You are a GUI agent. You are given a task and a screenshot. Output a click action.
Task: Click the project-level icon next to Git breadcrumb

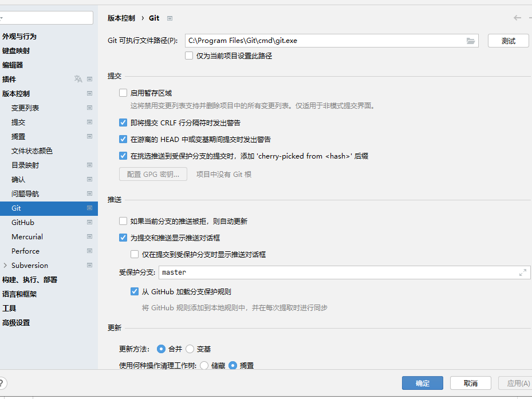(170, 18)
